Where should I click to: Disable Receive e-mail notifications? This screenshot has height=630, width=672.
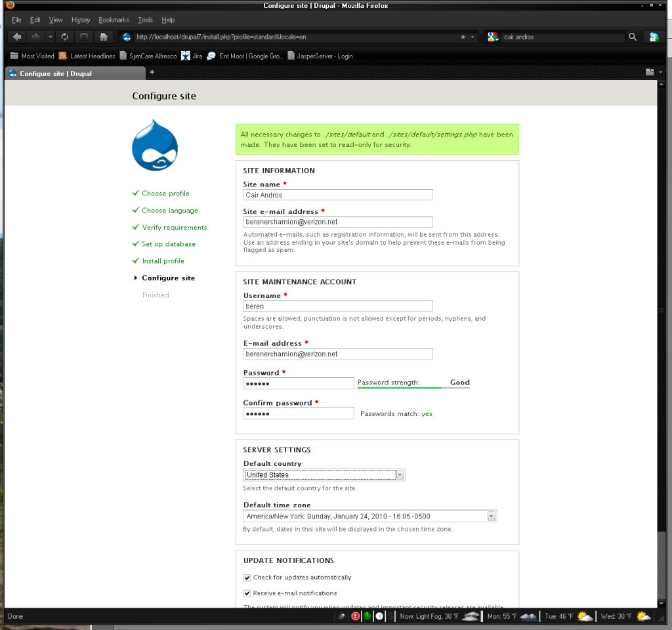[247, 593]
